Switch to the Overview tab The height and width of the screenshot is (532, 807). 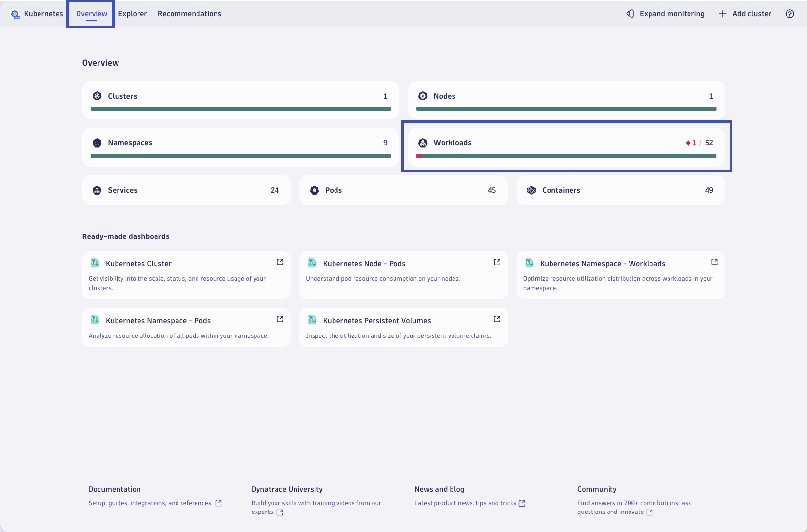click(92, 14)
